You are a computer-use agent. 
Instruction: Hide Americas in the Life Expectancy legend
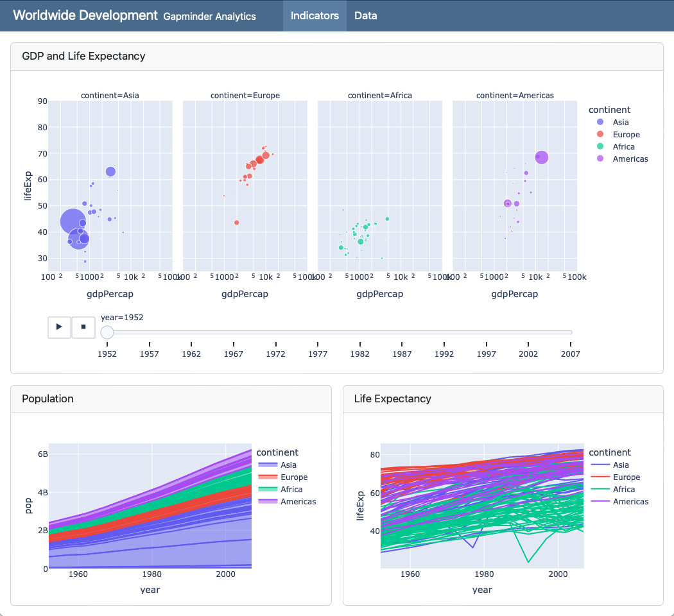coord(629,502)
